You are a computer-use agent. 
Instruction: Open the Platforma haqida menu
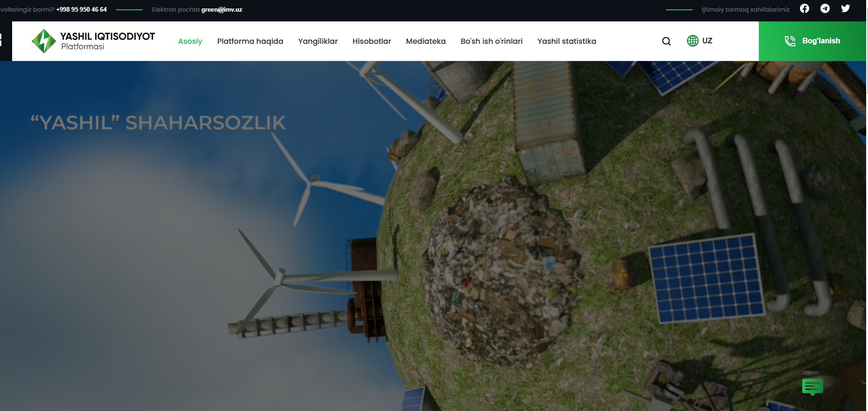pos(250,41)
